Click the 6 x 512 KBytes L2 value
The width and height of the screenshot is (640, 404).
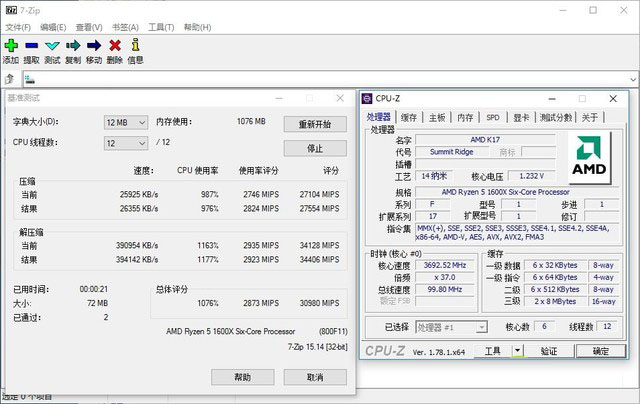(x=555, y=289)
